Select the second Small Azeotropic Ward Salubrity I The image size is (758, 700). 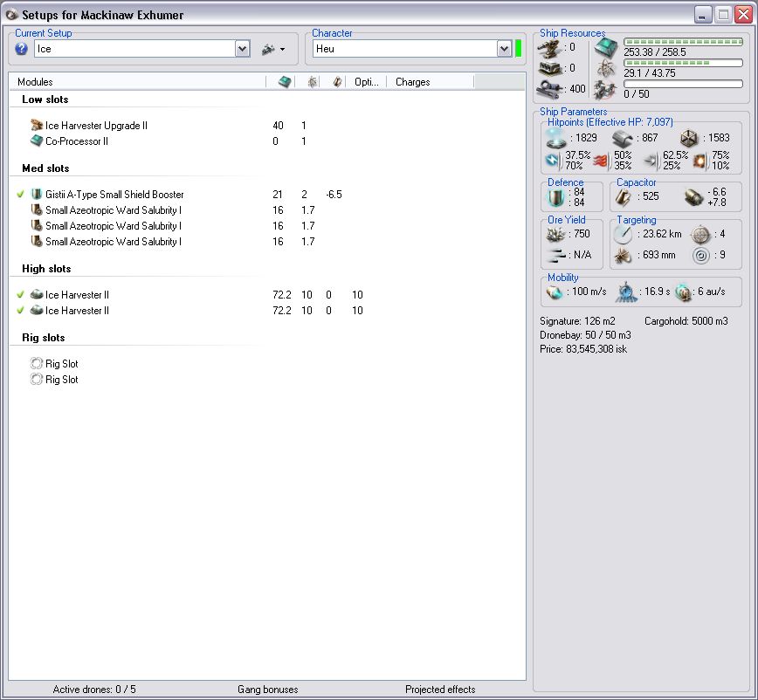coord(114,225)
